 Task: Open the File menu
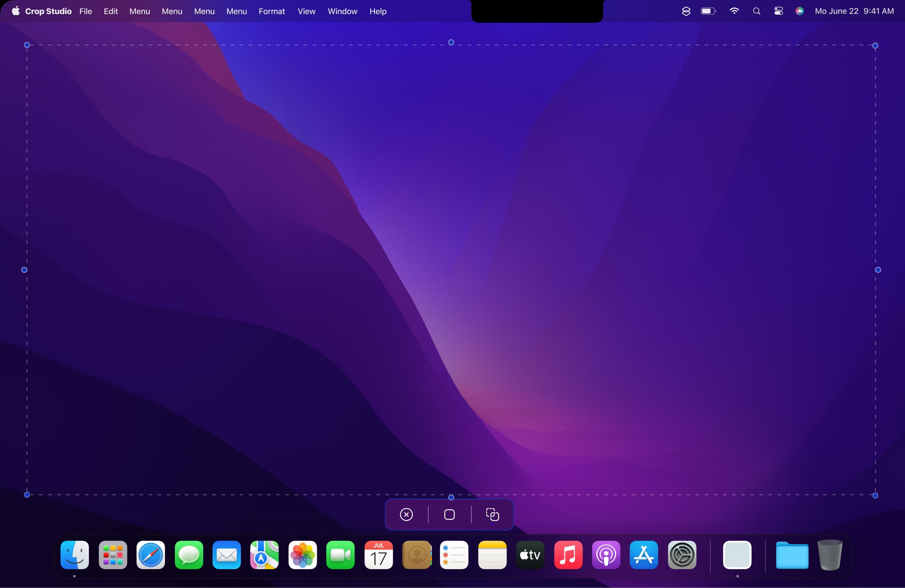[86, 11]
